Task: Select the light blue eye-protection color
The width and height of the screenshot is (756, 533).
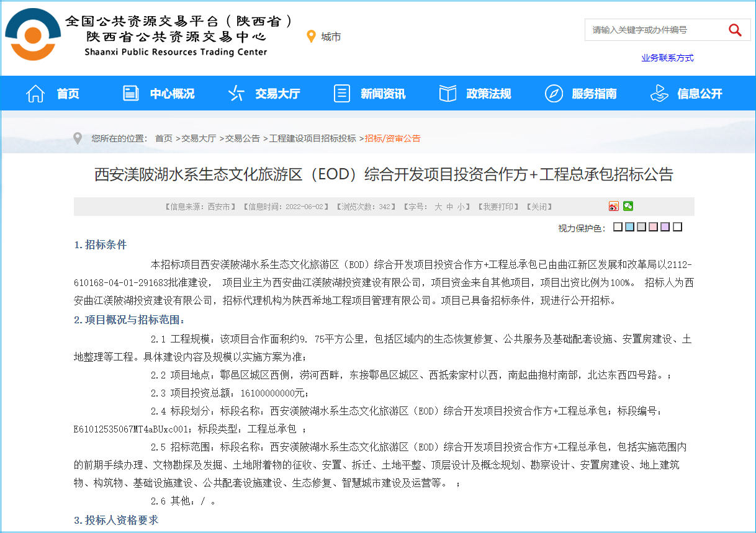Action: click(x=629, y=227)
